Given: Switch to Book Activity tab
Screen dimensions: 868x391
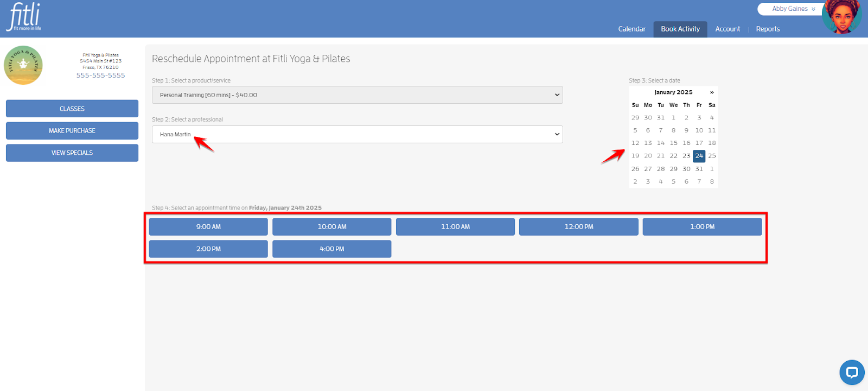Looking at the screenshot, I should tap(680, 29).
